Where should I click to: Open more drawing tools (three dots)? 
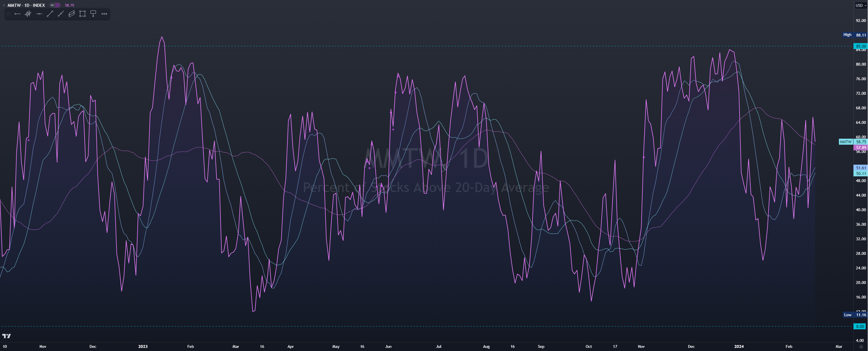pos(105,14)
